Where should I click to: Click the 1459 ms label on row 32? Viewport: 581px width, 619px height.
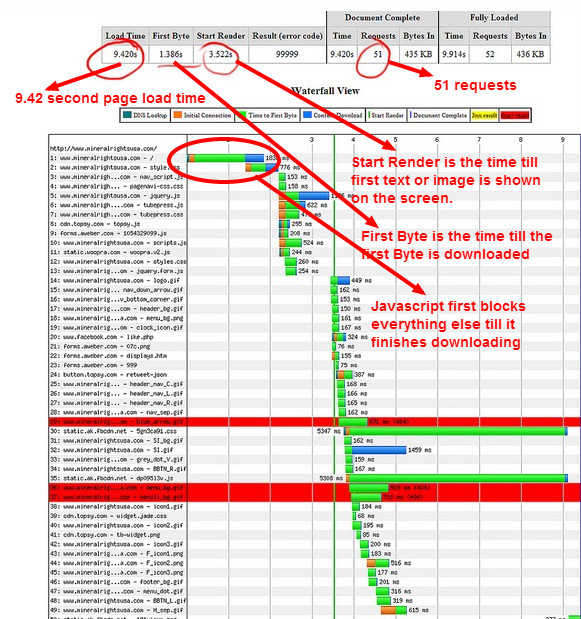(420, 450)
